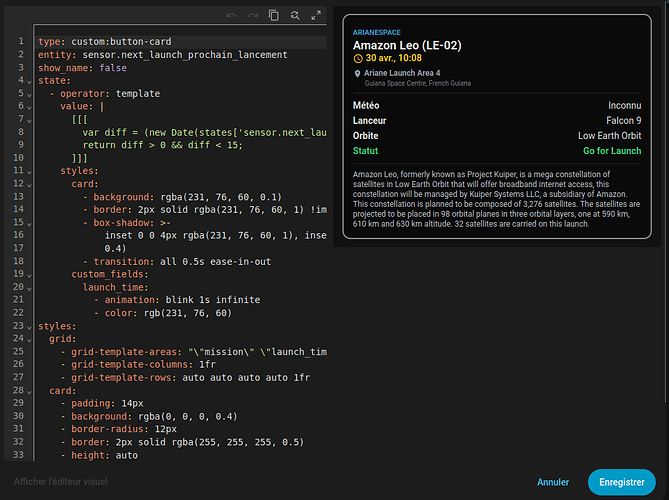
Task: Click the 'Inconnu' weather value
Action: click(625, 105)
